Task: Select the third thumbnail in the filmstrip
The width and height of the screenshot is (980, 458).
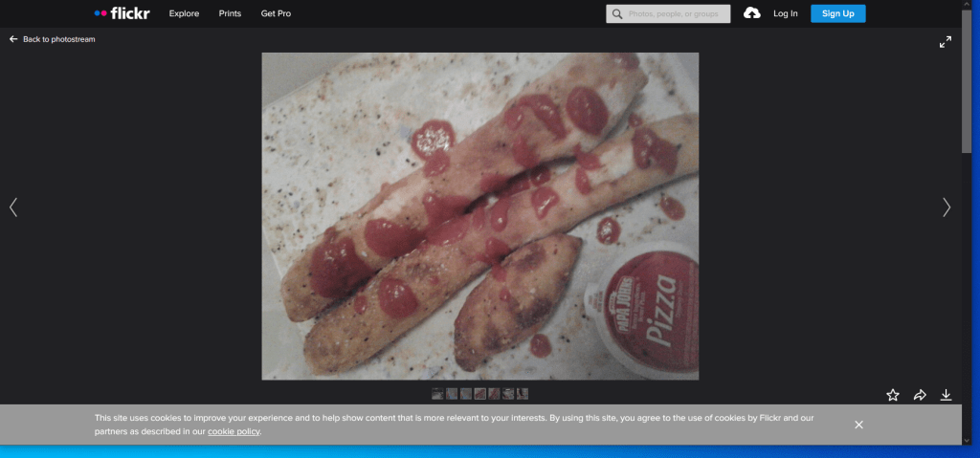Action: tap(466, 394)
